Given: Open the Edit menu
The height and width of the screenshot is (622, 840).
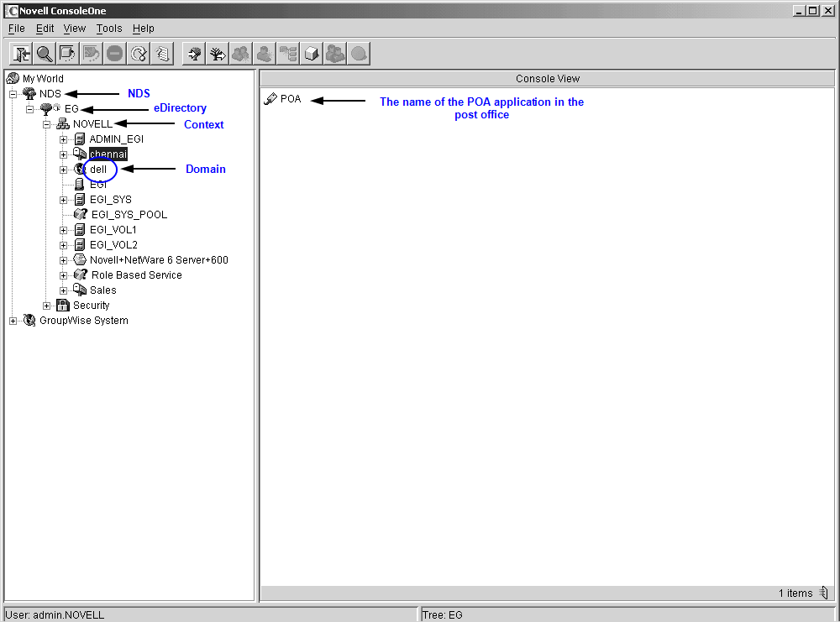Looking at the screenshot, I should click(45, 29).
